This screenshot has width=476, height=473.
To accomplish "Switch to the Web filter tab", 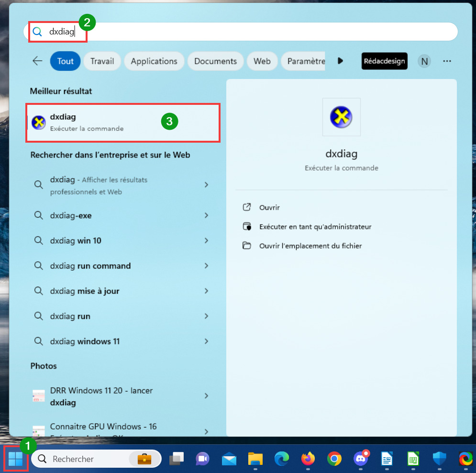I will tap(262, 61).
